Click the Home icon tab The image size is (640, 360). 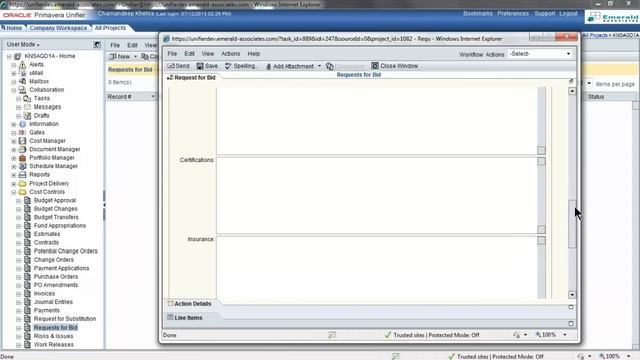click(11, 28)
